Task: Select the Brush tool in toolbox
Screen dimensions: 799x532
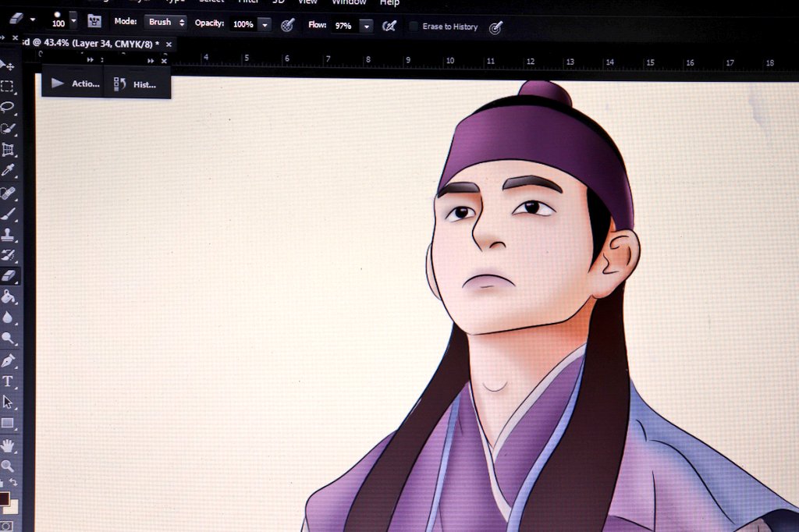Action: [x=8, y=215]
